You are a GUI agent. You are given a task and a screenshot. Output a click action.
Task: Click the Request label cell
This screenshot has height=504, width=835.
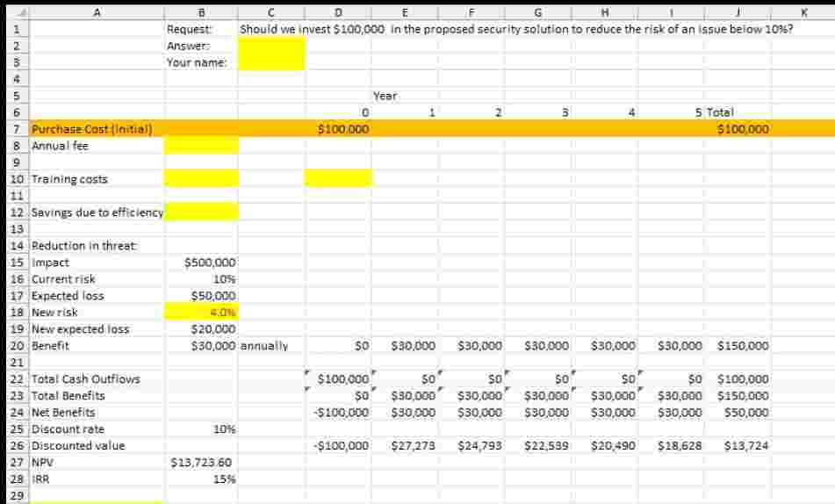click(189, 29)
